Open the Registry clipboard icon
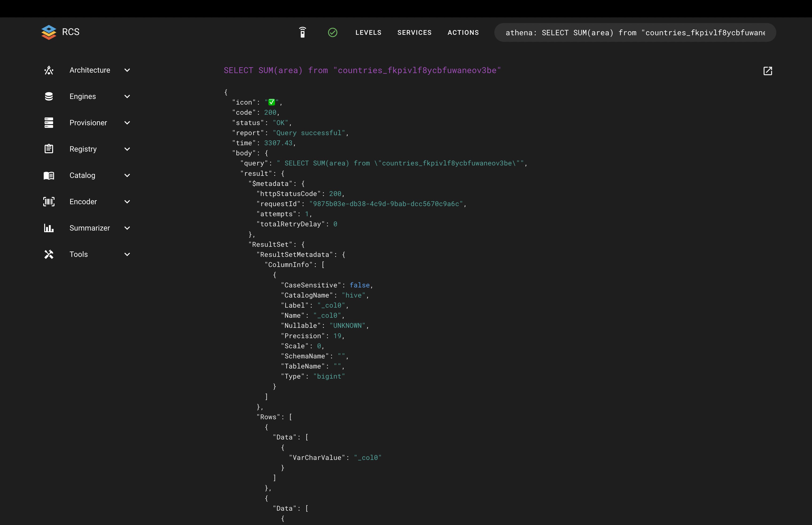Image resolution: width=812 pixels, height=525 pixels. [49, 149]
